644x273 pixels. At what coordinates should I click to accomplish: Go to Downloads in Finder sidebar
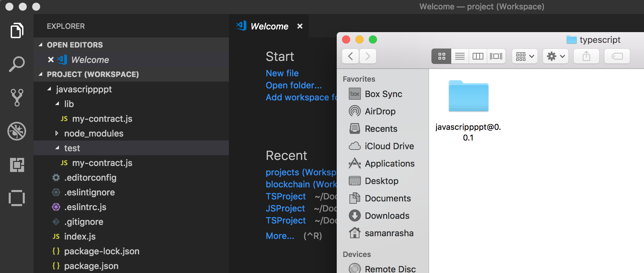(383, 216)
